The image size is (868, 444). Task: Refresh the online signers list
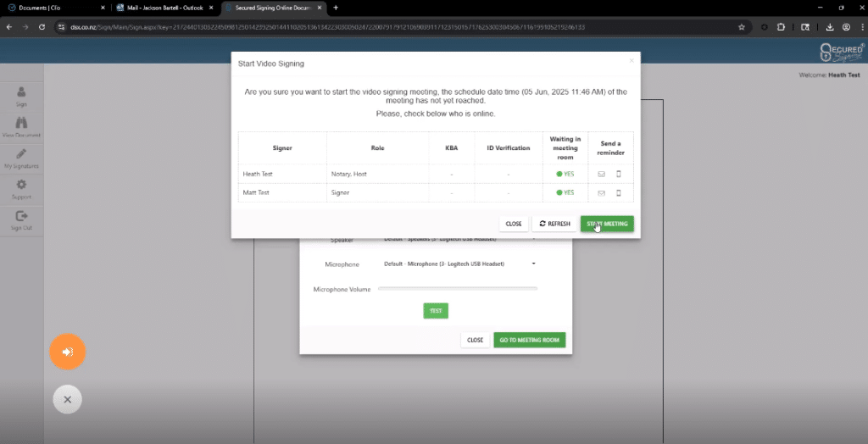pos(554,224)
